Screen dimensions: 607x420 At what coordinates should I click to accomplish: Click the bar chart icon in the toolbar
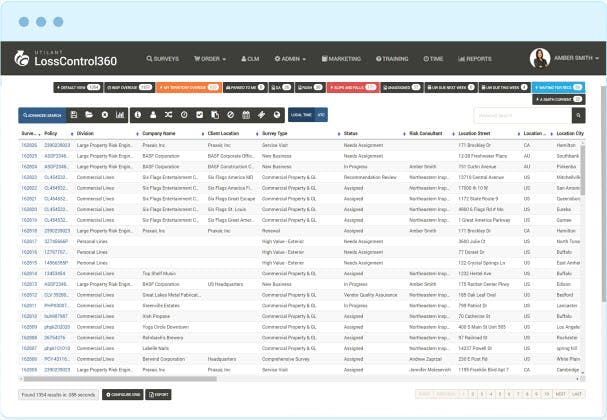pyautogui.click(x=120, y=115)
